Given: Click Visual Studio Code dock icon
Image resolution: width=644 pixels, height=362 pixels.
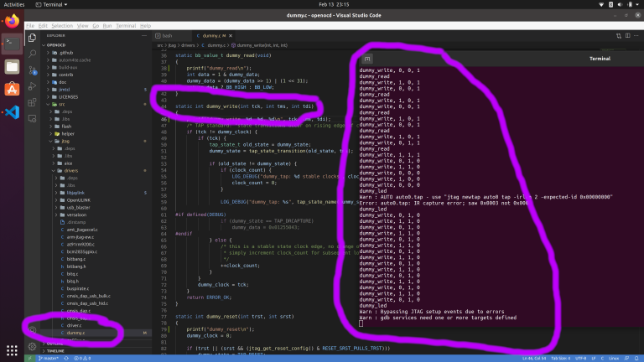Looking at the screenshot, I should 12,112.
